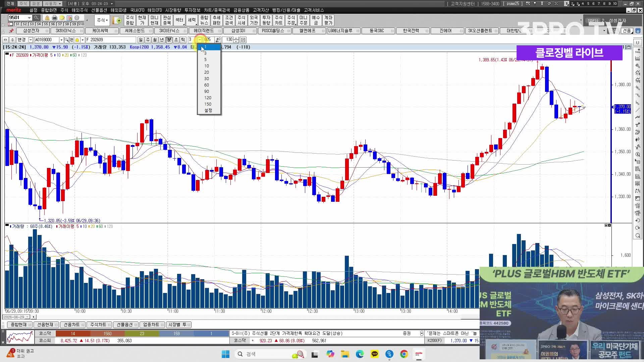
Task: Toggle the 틱 (tick) chart period button
Action: pyautogui.click(x=183, y=40)
